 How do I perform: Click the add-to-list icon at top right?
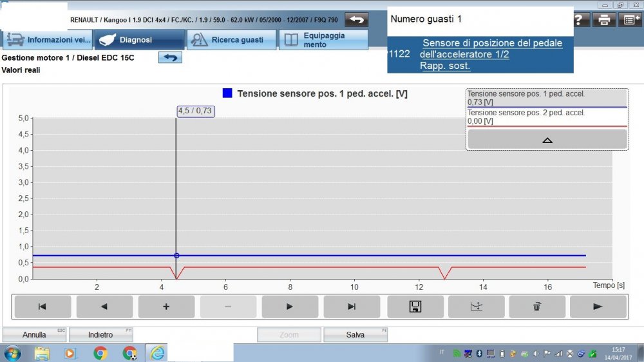[x=630, y=20]
